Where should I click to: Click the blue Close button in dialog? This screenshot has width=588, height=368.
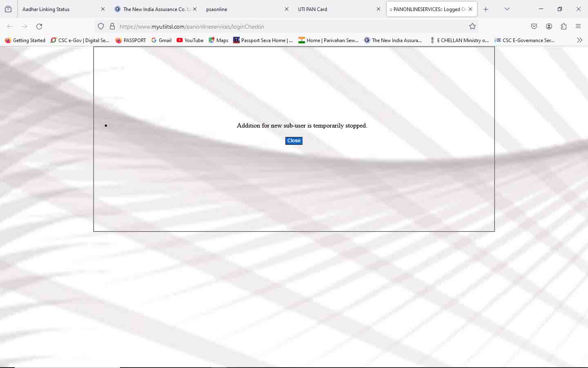[294, 141]
